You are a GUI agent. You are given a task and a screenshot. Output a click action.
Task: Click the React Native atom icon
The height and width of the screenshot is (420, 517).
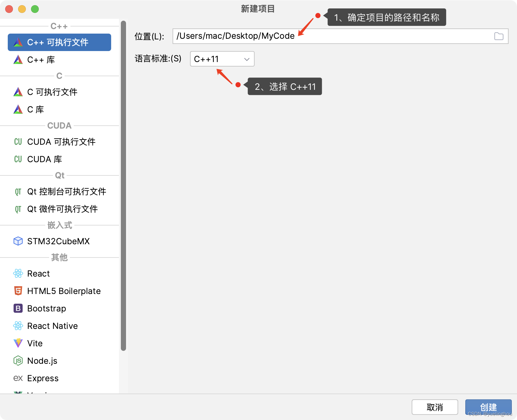tap(18, 326)
